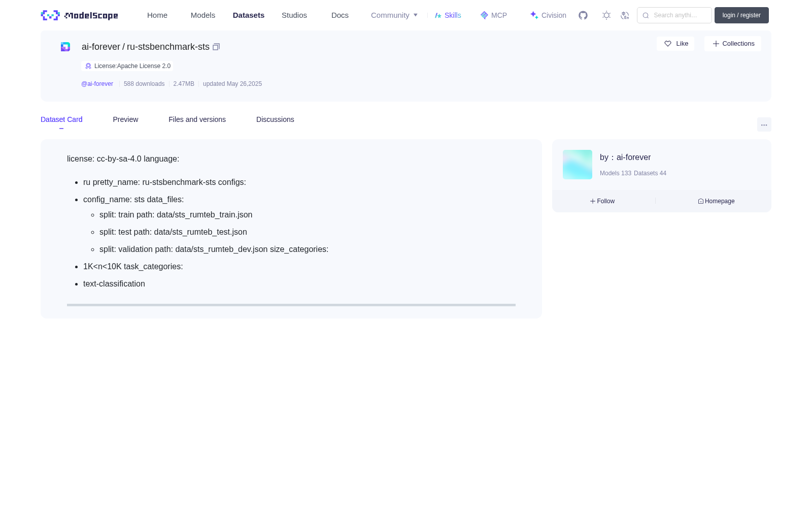812x508 pixels.
Task: Click the '2.47MB' size text
Action: [184, 84]
